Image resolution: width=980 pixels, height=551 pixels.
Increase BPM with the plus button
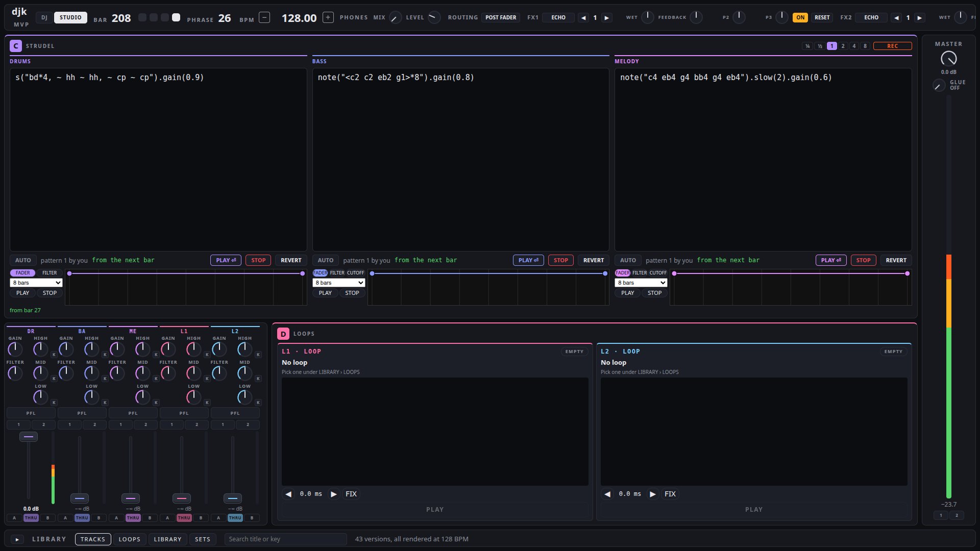coord(328,18)
